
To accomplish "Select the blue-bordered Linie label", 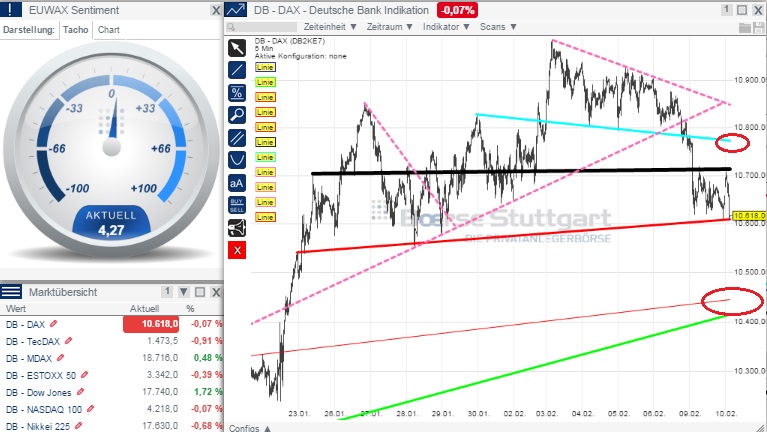I will click(x=265, y=67).
